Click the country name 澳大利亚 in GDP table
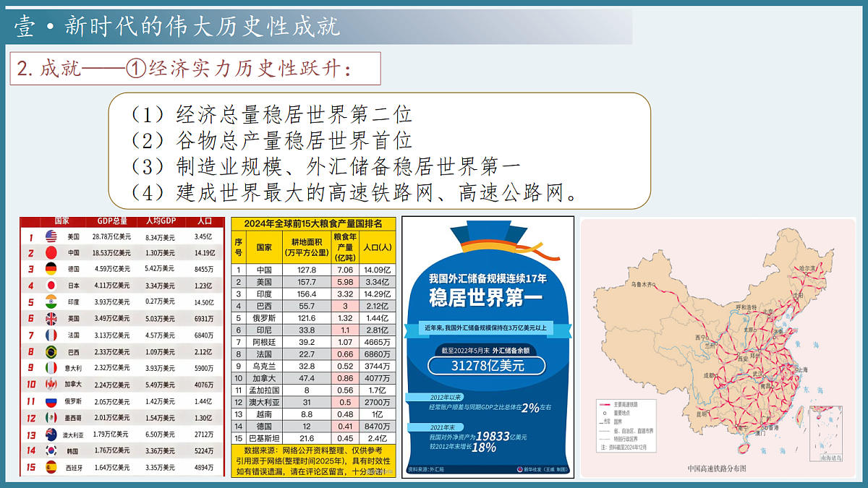Image resolution: width=868 pixels, height=488 pixels. click(74, 435)
